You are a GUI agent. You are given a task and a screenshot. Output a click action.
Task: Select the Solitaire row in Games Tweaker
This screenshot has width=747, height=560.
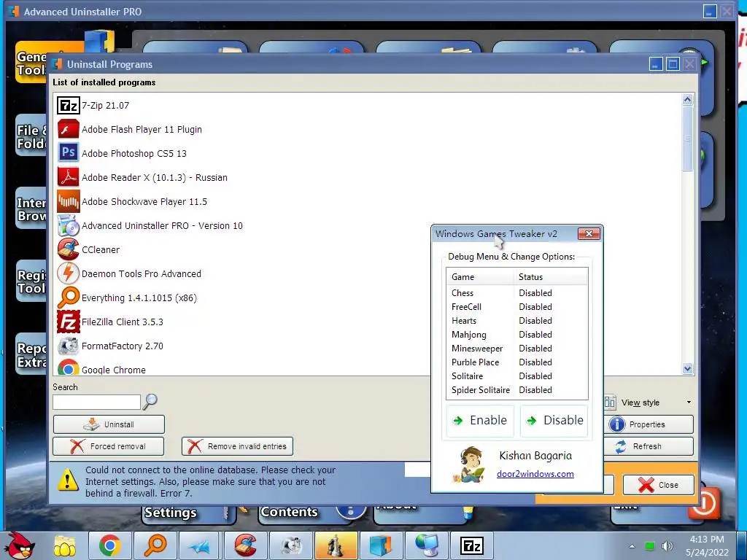(517, 376)
